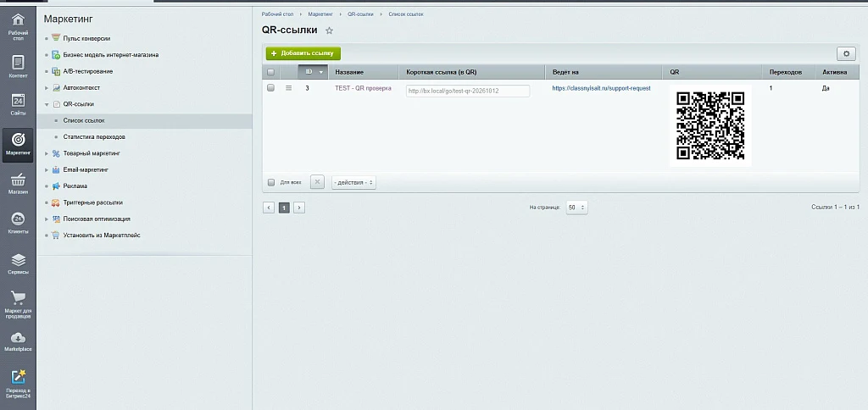868x410 pixels.
Task: Open the Marketplace sidebar section
Action: click(18, 342)
